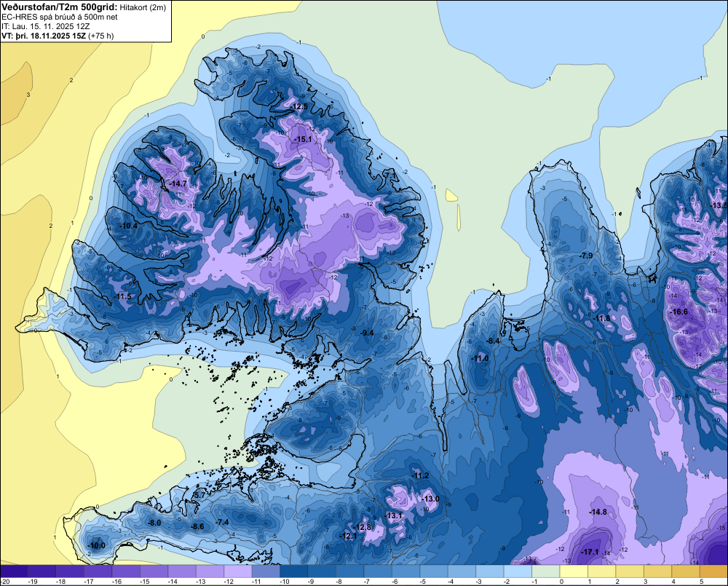Screen dimensions: 728x586
Task: Click the legend tick label '-19'
Action: coord(33,582)
